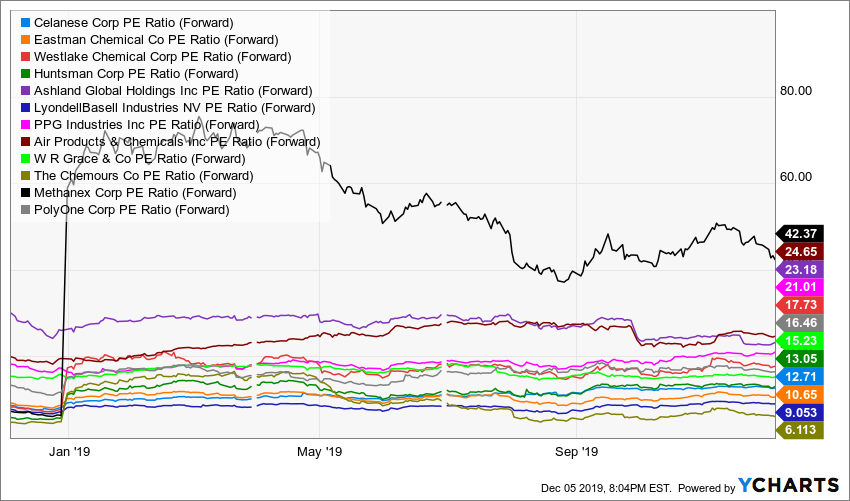
Task: Click the Sep '19 date marker
Action: [576, 452]
